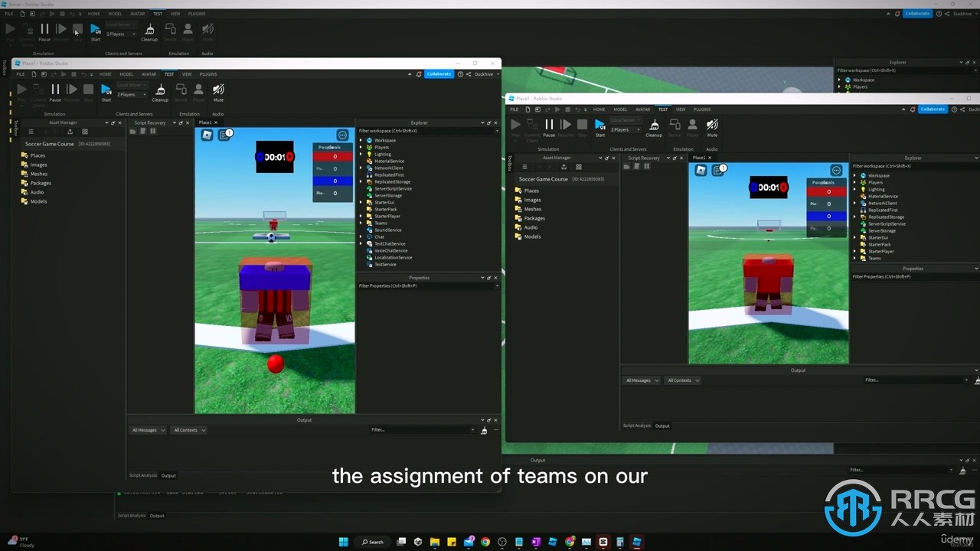Expand Lighting in left window Explorer

[361, 154]
